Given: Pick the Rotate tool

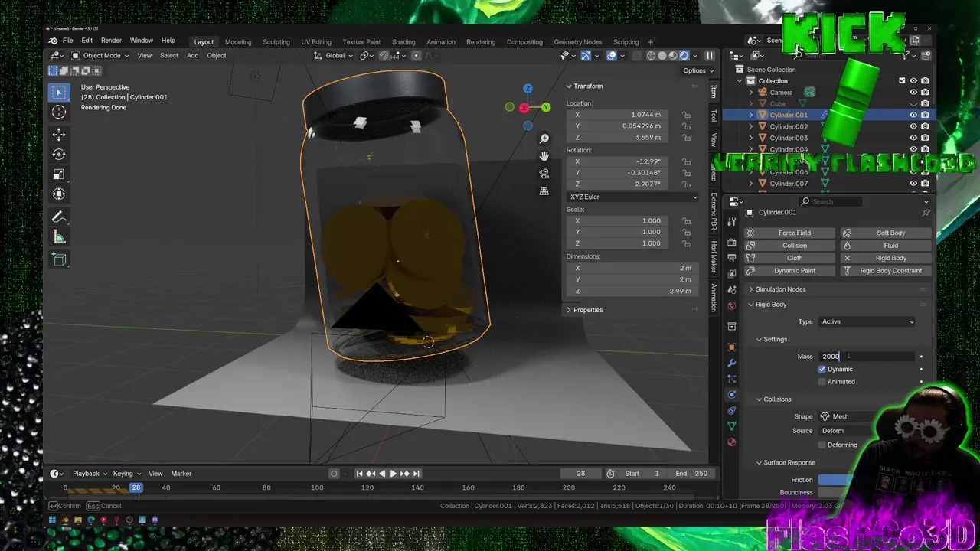Looking at the screenshot, I should [59, 155].
